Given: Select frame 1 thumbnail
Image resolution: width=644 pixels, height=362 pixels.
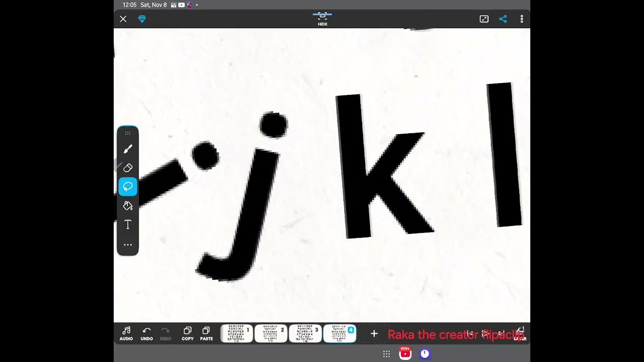Looking at the screenshot, I should click(236, 333).
